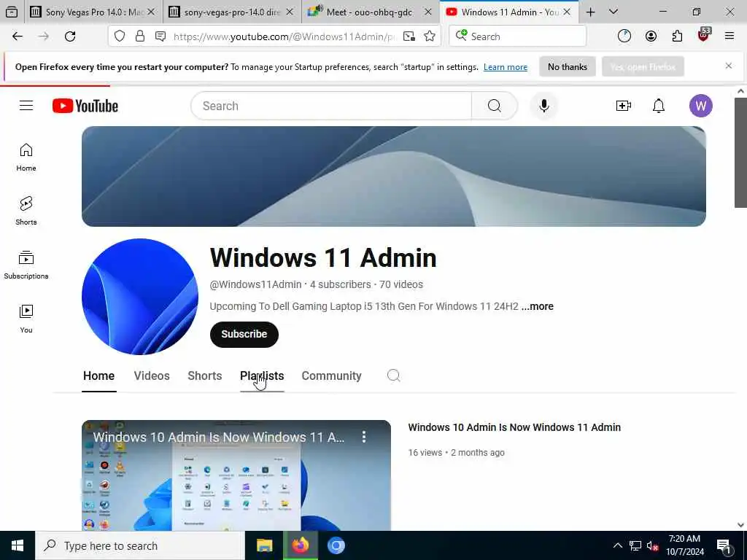Screen dimensions: 747x560
Task: Select the channel Home tab
Action: (x=98, y=376)
